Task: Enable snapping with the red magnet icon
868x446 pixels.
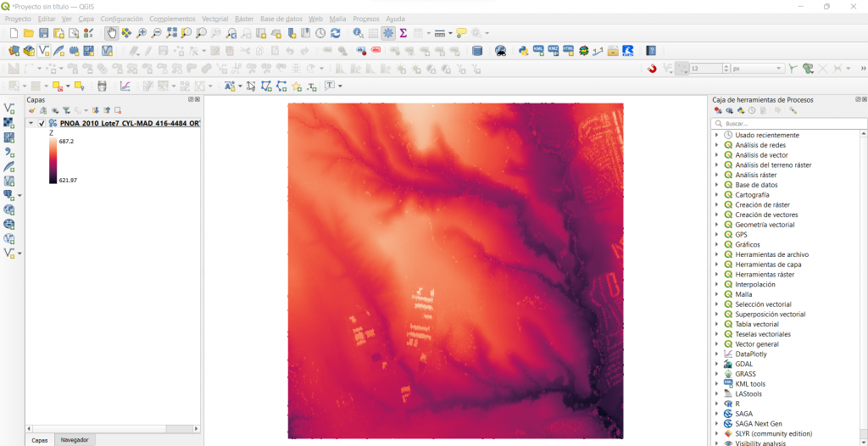Action: 652,69
